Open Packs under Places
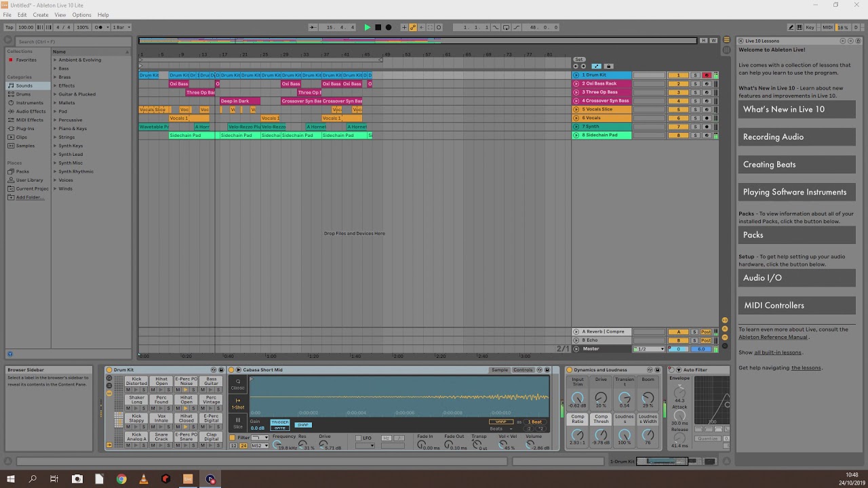Image resolution: width=868 pixels, height=488 pixels. (22, 171)
